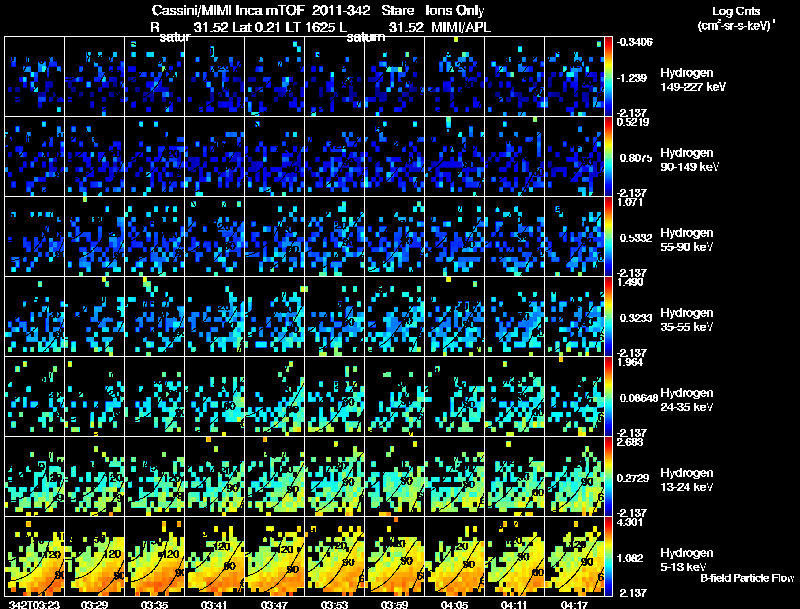The height and width of the screenshot is (609, 800).
Task: Click the -0.3406 color scale maximum value
Action: (x=634, y=42)
